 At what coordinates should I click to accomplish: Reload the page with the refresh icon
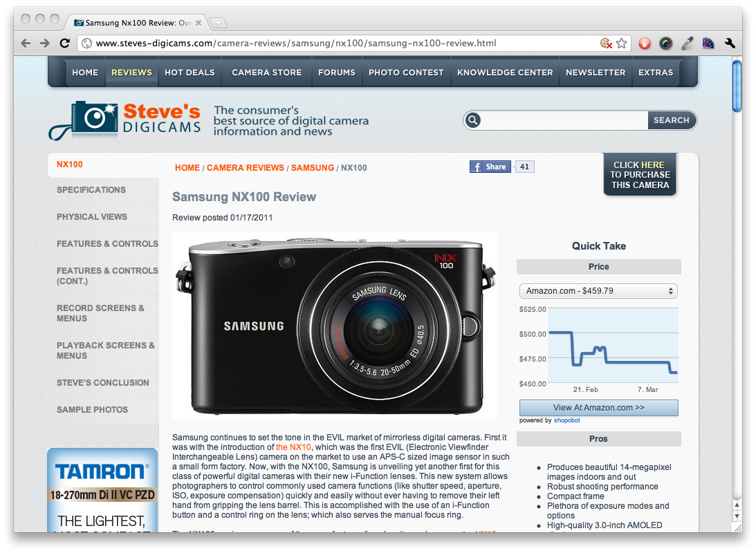64,43
